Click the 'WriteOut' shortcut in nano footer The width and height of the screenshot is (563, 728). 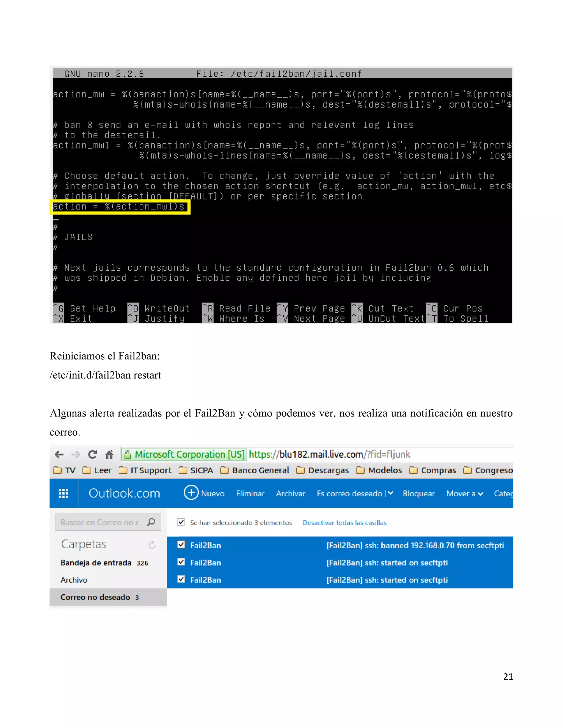tap(166, 308)
